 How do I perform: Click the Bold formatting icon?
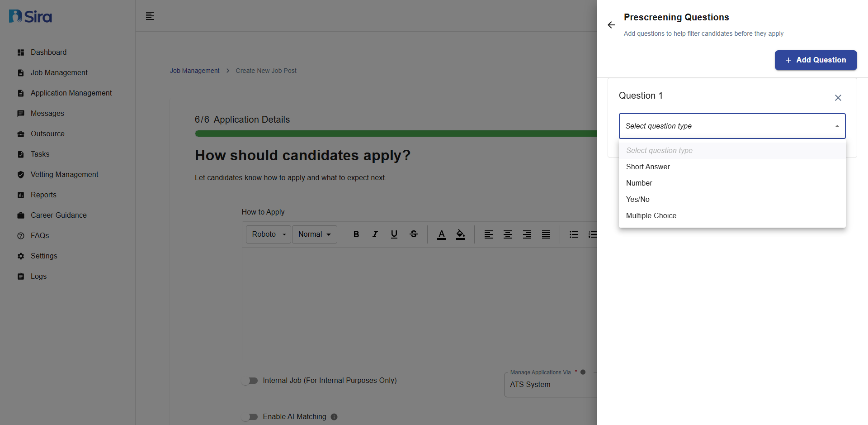pyautogui.click(x=356, y=234)
